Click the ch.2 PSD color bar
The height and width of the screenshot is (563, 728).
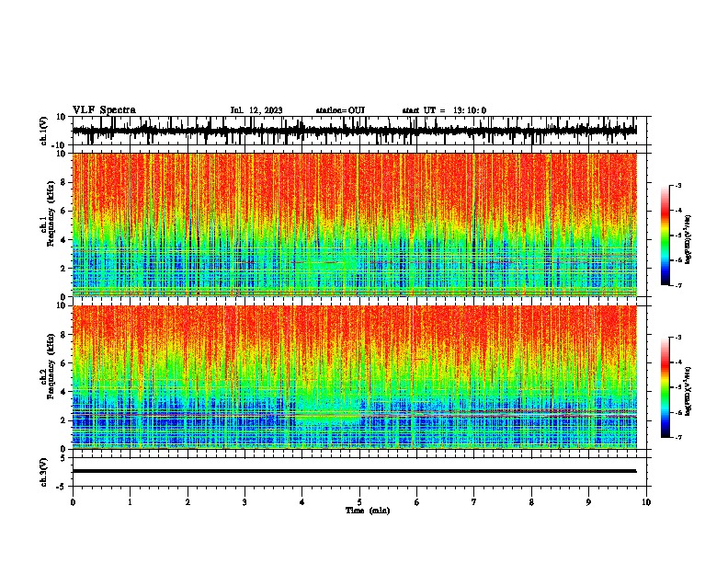click(x=665, y=387)
